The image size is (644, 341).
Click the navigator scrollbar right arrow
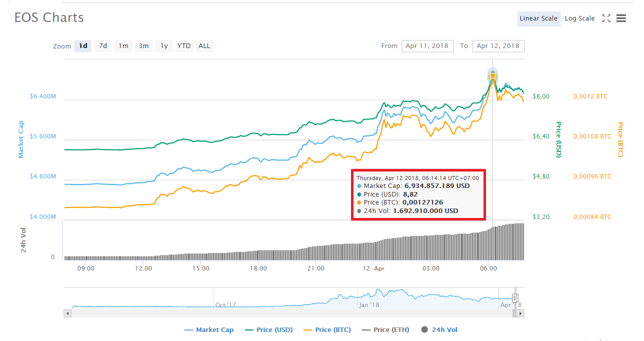[520, 313]
